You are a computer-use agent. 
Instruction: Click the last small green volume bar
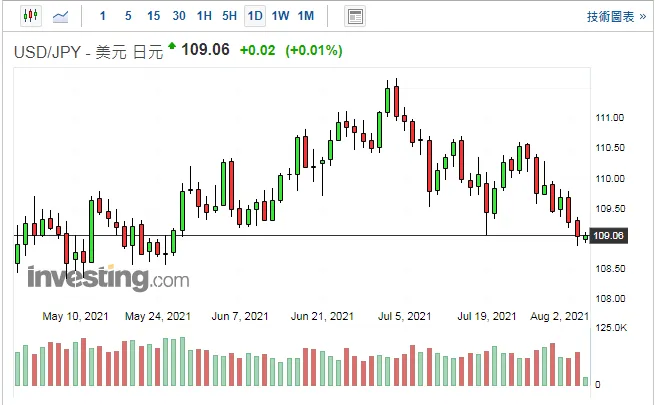(x=586, y=381)
